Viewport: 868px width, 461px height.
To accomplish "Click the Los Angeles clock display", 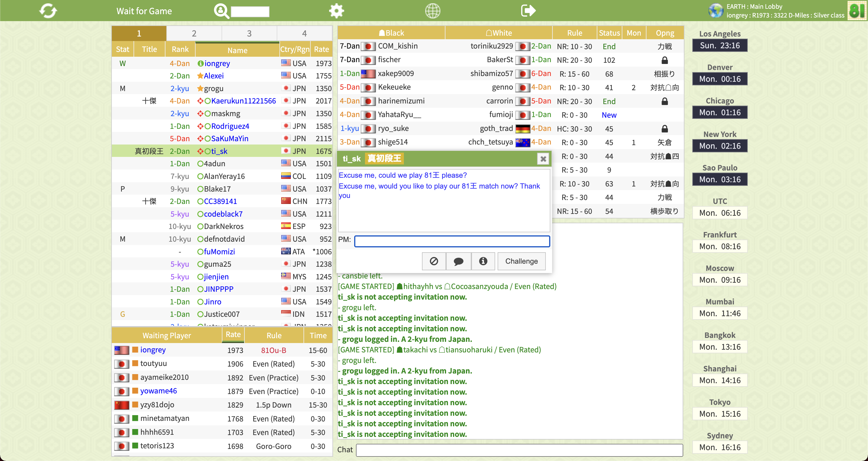I will pos(720,46).
